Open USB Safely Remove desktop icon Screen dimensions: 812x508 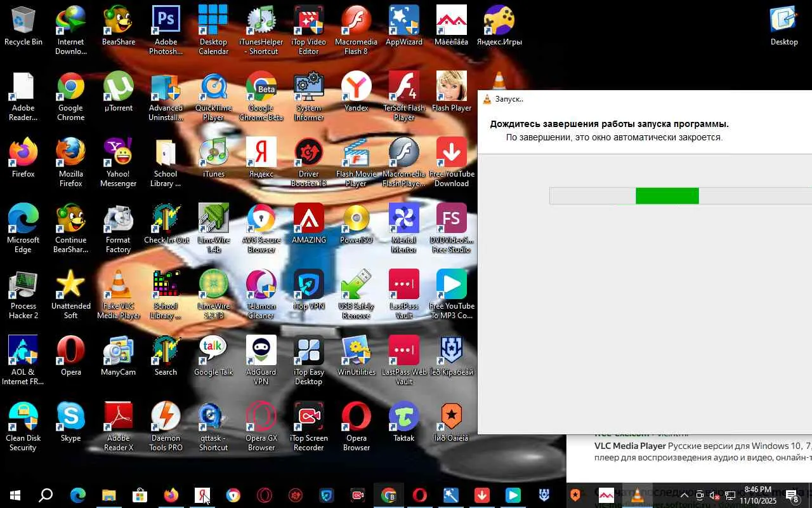coord(357,295)
